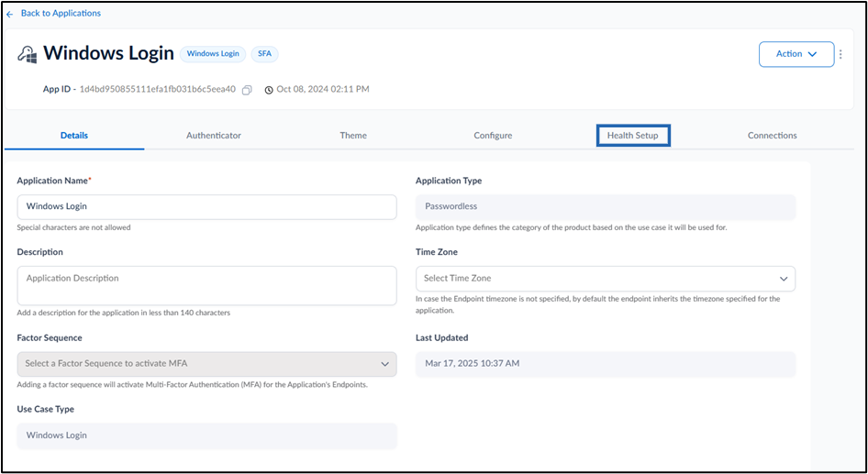Click the 140 characters description hint text
Image resolution: width=868 pixels, height=474 pixels.
tap(124, 313)
